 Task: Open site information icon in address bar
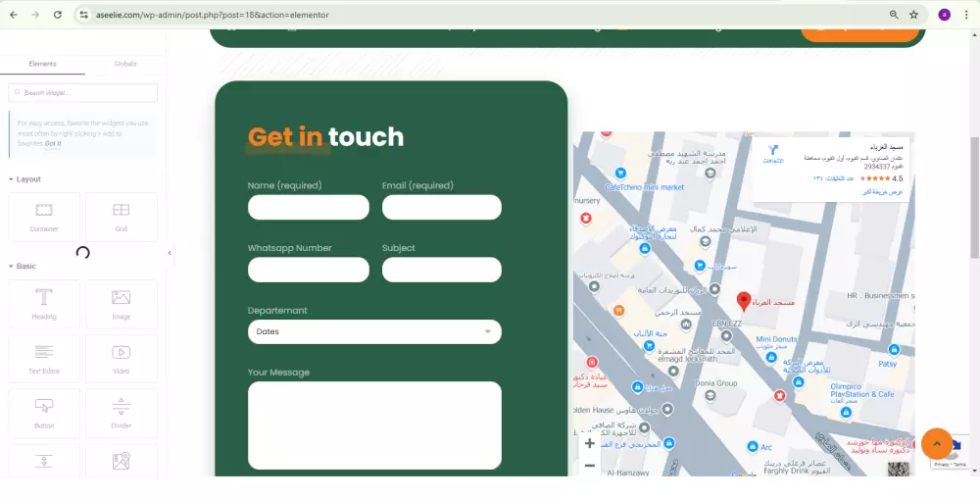[84, 15]
